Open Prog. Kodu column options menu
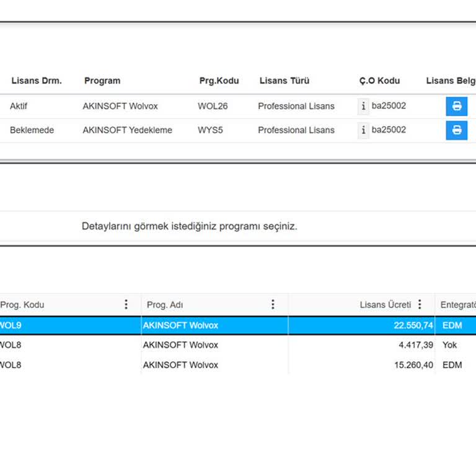 pos(126,304)
